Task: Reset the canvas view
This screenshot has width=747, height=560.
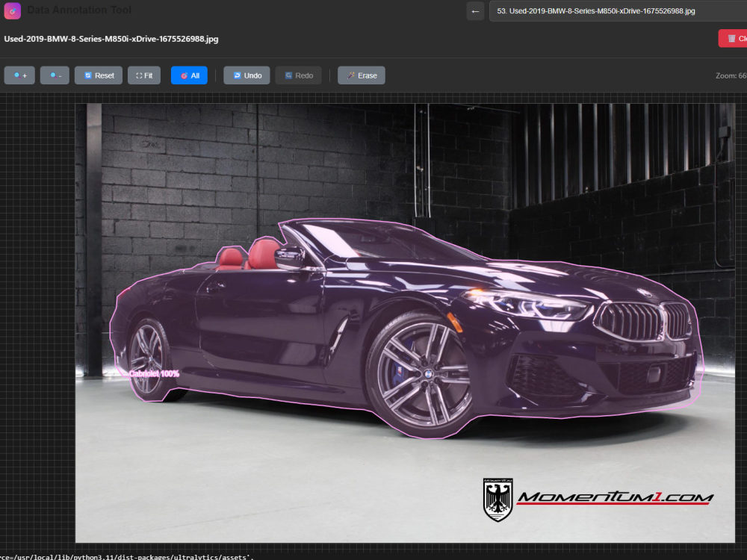Action: pos(99,75)
